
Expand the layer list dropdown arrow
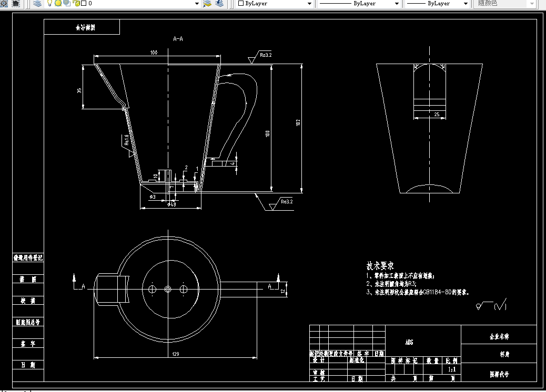tap(197, 4)
